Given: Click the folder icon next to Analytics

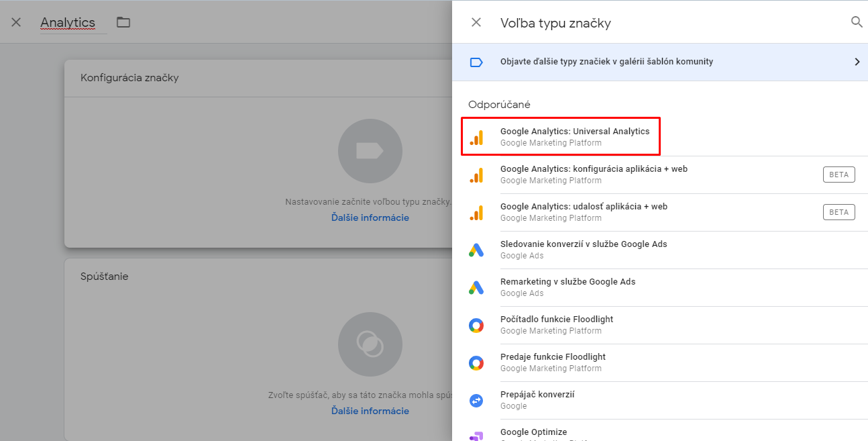Looking at the screenshot, I should (x=123, y=22).
